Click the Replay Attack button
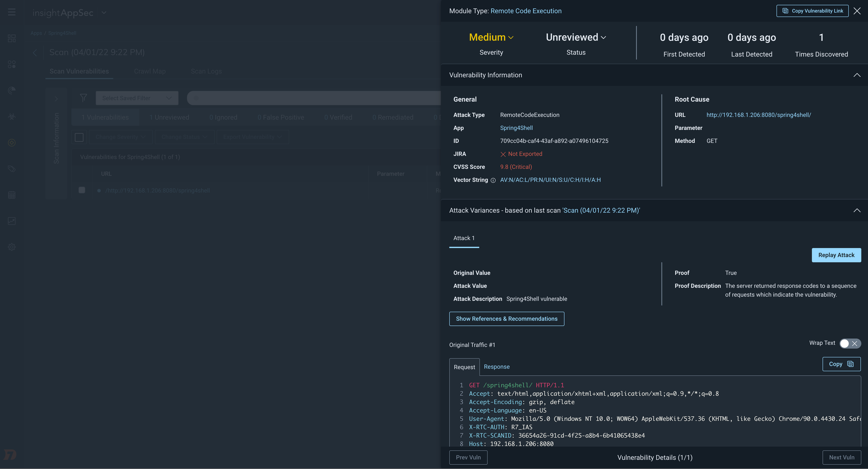The height and width of the screenshot is (469, 868). pyautogui.click(x=836, y=255)
